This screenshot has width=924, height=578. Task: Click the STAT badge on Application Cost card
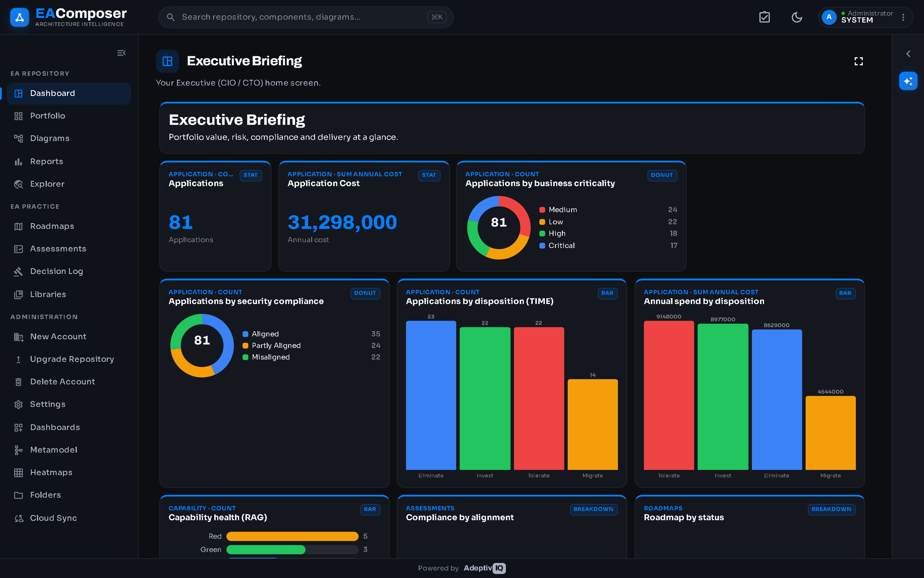[429, 175]
